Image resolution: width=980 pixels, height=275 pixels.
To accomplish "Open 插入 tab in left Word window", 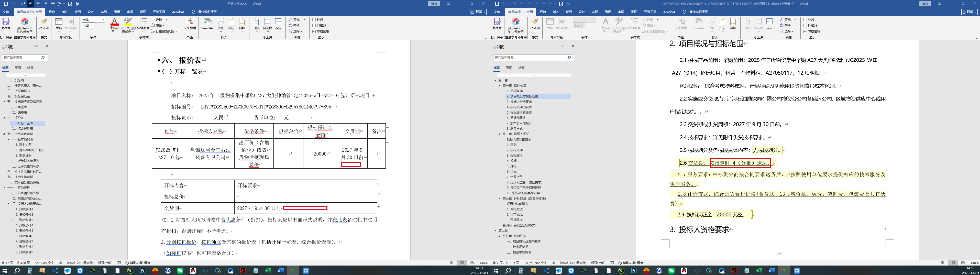I will coord(65,12).
